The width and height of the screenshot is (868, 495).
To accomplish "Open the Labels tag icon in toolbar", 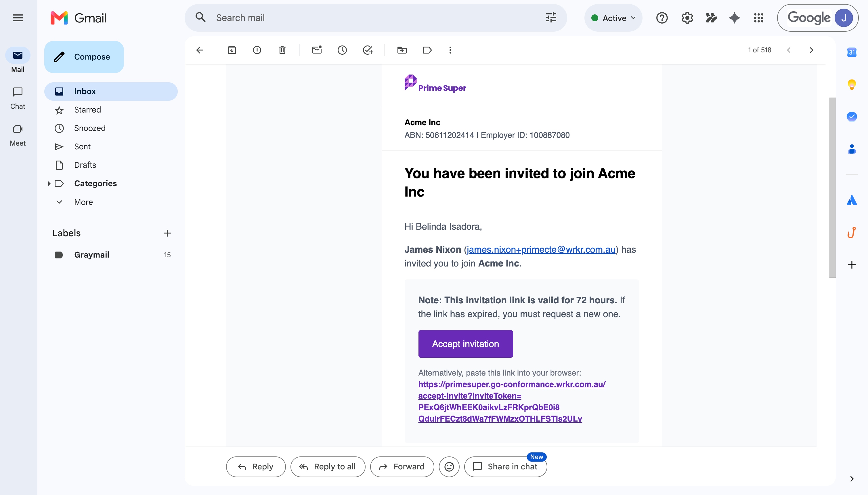I will (427, 50).
